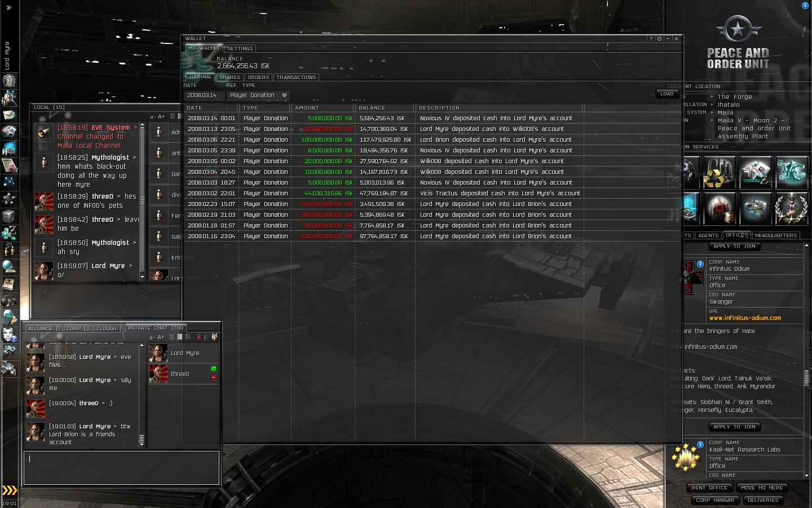Click the private chat scrollbar handle
The width and height of the screenshot is (812, 508).
(x=142, y=439)
